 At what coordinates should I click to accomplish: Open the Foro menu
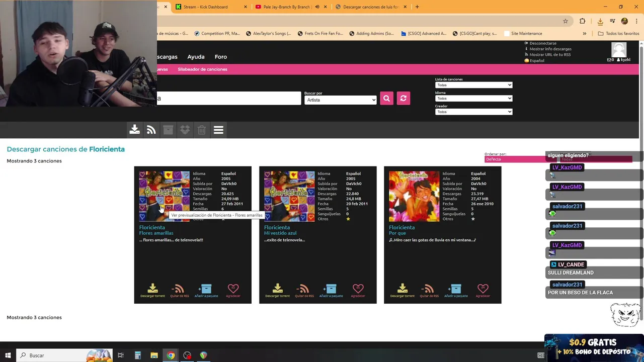pos(220,57)
